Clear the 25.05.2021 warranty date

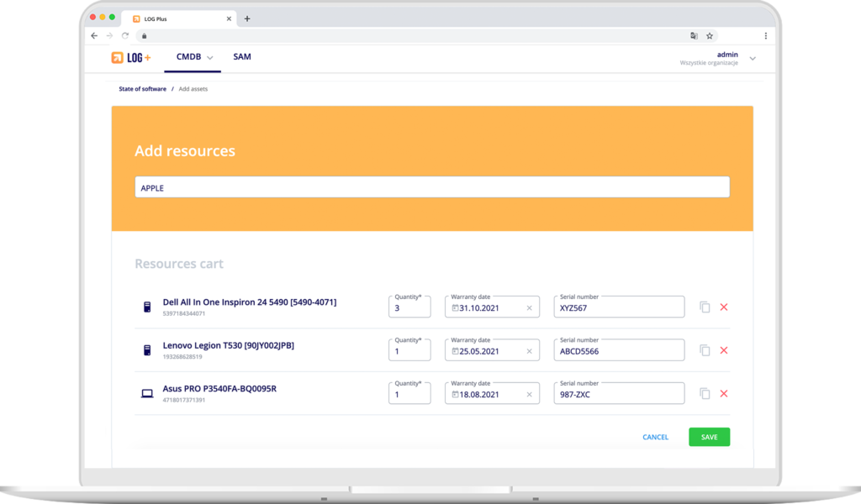click(530, 351)
